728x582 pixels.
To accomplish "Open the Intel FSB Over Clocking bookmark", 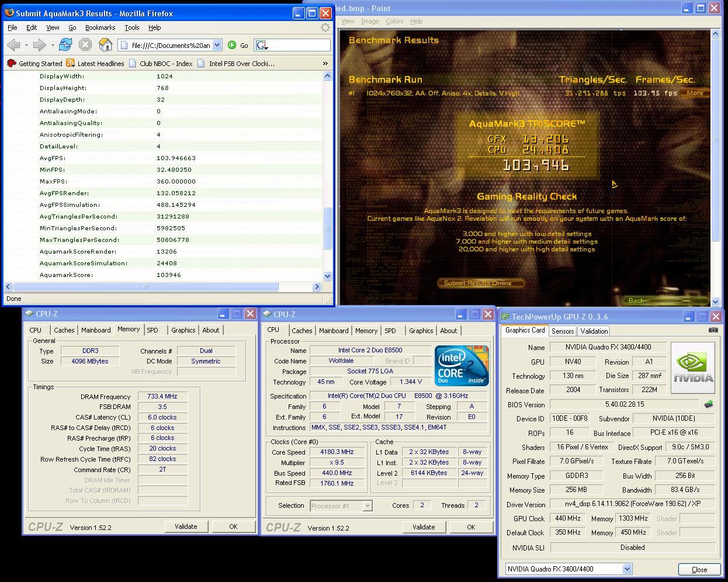I will pos(236,63).
